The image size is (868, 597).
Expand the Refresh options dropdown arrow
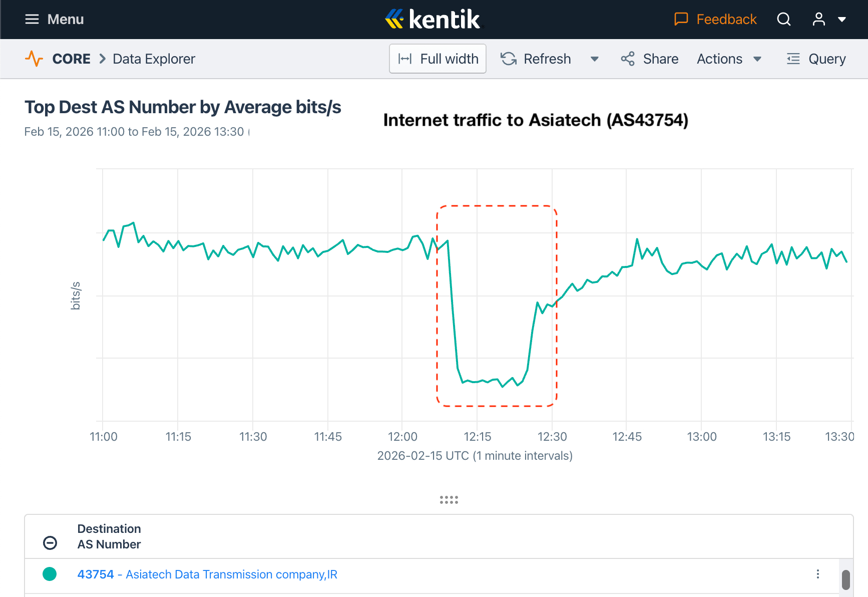(594, 59)
